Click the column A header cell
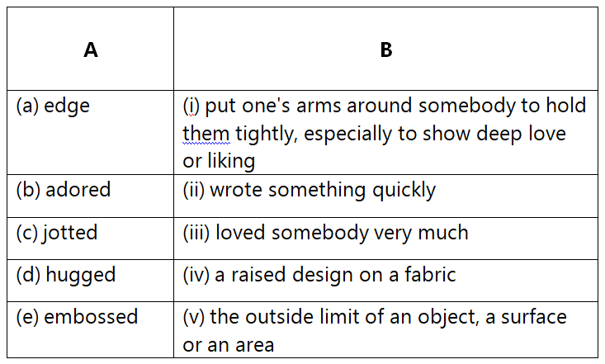This screenshot has width=605, height=364. tap(90, 49)
